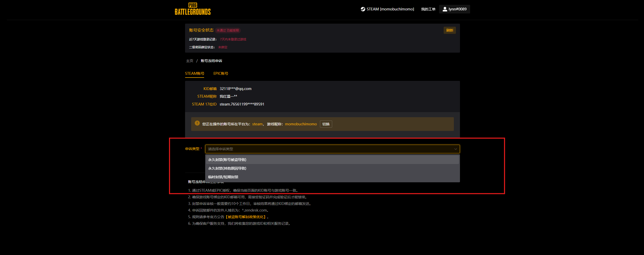The height and width of the screenshot is (255, 644).
Task: Open 我的工单 in the header
Action: [x=428, y=9]
